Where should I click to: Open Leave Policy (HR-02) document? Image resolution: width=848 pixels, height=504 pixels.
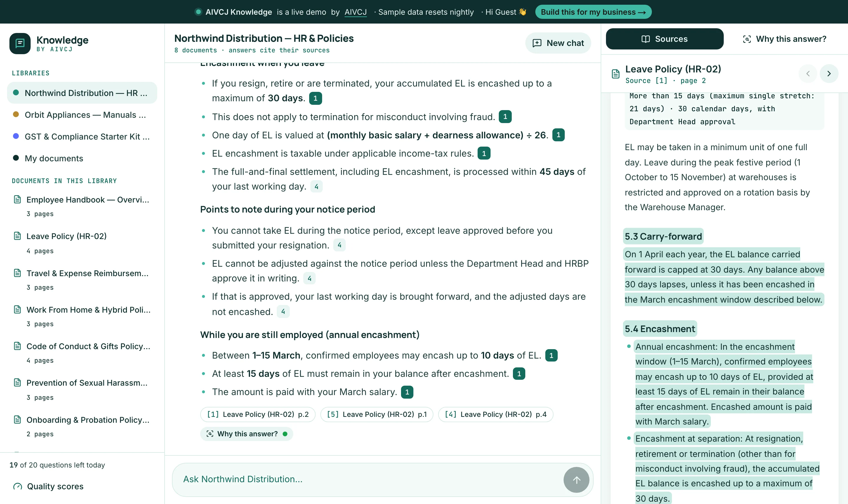(x=82, y=243)
